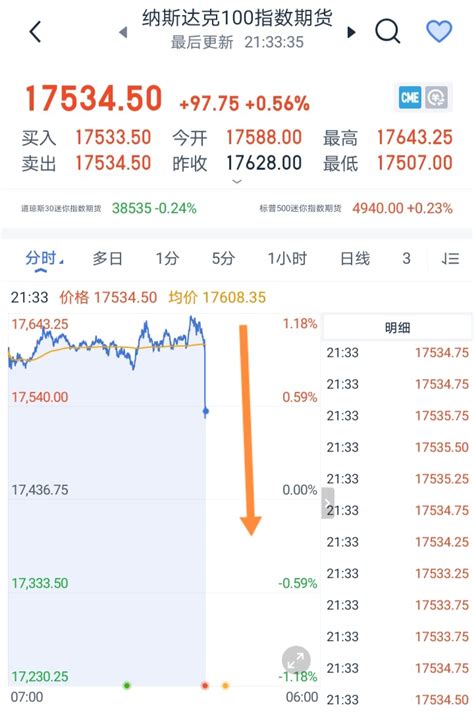The height and width of the screenshot is (722, 474).
Task: Switch to the 多日 tab
Action: (x=107, y=258)
